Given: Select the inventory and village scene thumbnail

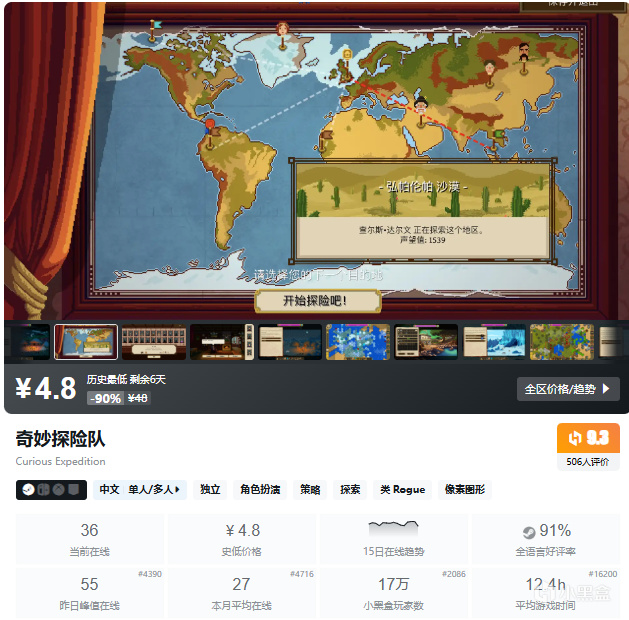Looking at the screenshot, I should point(426,342).
